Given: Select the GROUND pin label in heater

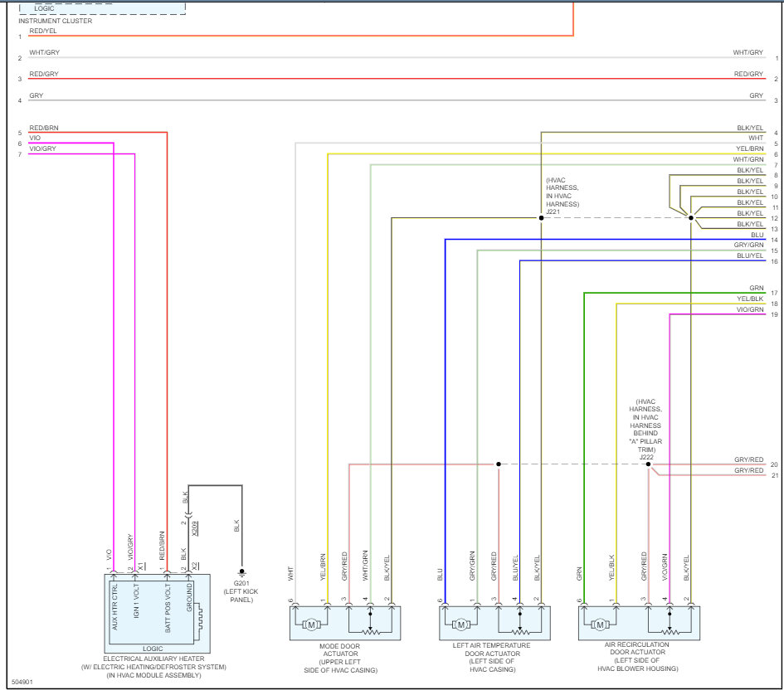Looking at the screenshot, I should coord(189,597).
